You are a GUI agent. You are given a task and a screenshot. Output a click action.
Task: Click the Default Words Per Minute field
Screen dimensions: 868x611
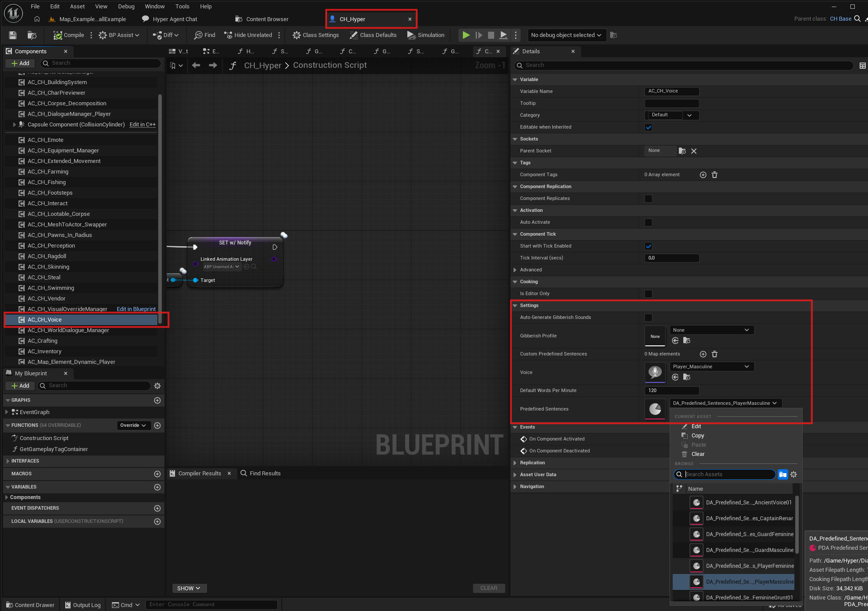point(672,391)
